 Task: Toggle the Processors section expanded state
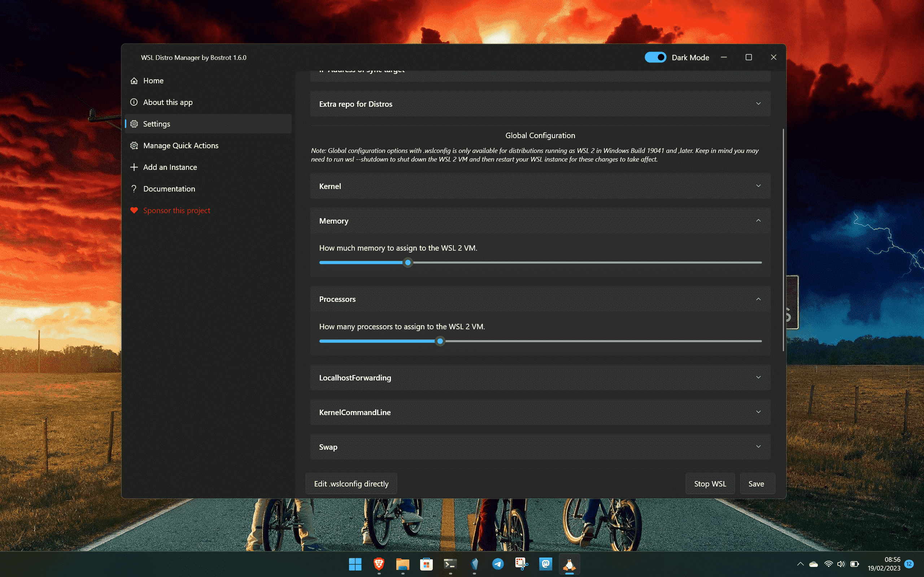[x=758, y=299]
